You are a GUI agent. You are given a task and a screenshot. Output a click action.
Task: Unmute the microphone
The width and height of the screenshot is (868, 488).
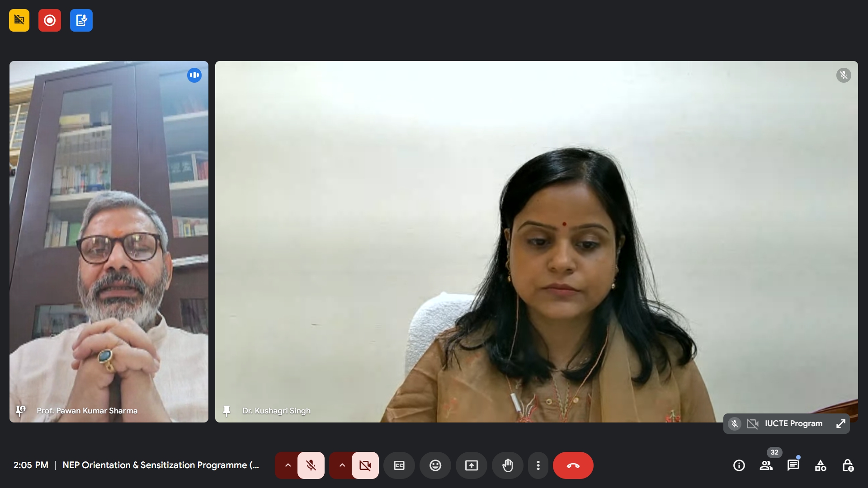click(x=311, y=465)
